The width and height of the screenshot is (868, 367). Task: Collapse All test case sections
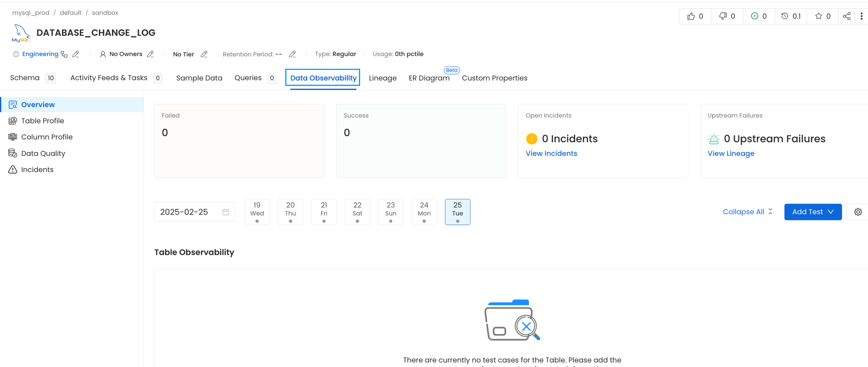pyautogui.click(x=744, y=211)
